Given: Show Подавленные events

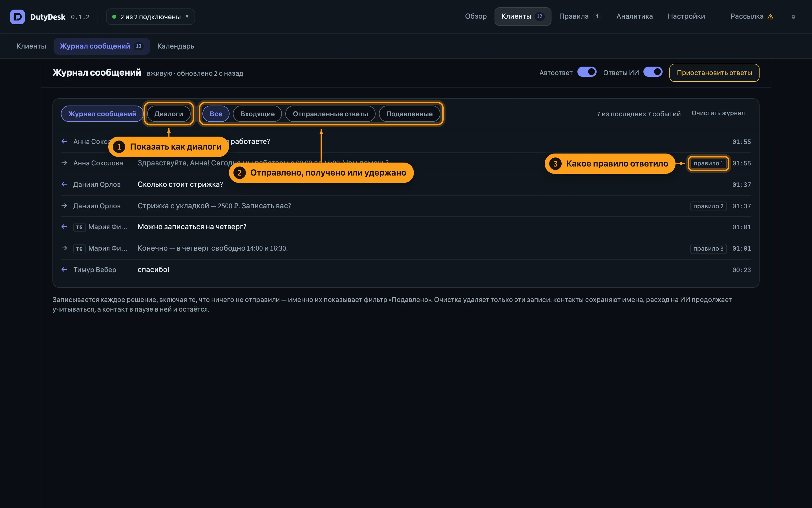Looking at the screenshot, I should 409,114.
